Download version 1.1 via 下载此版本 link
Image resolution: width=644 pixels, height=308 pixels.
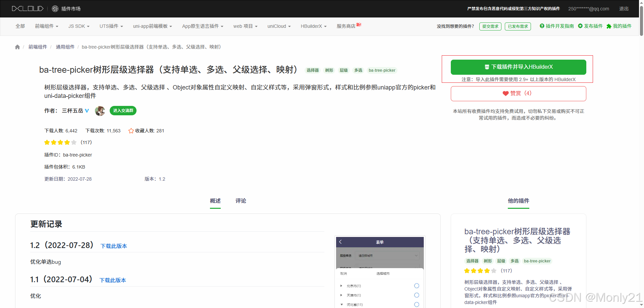(x=113, y=280)
